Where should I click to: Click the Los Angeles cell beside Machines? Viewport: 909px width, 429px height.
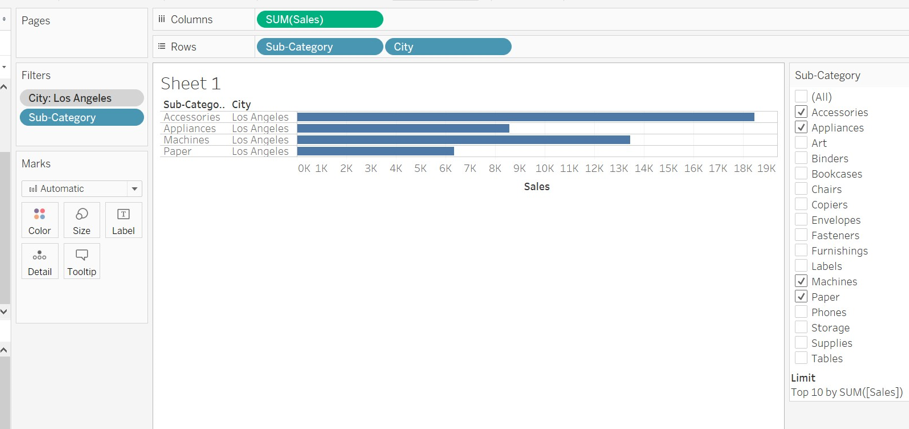260,140
